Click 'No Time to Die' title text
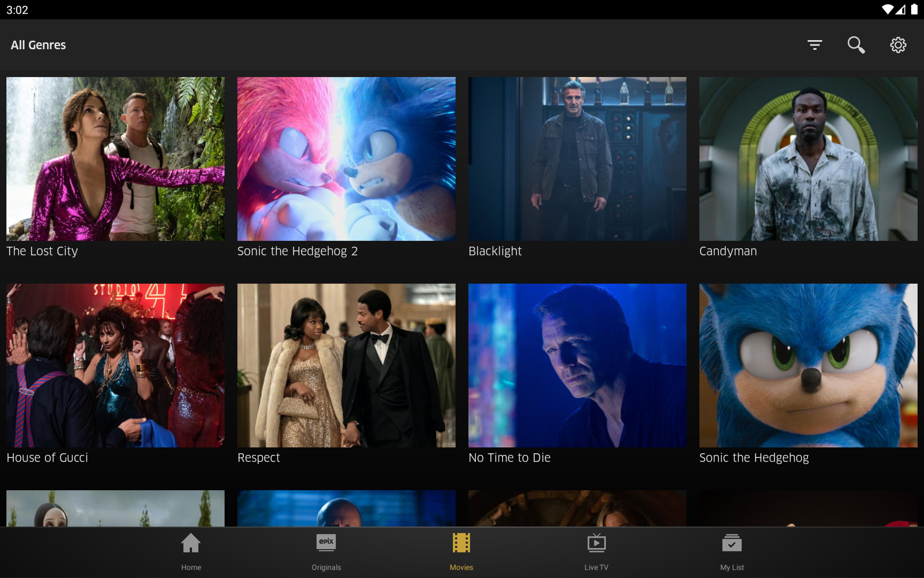The image size is (924, 578). pos(509,458)
